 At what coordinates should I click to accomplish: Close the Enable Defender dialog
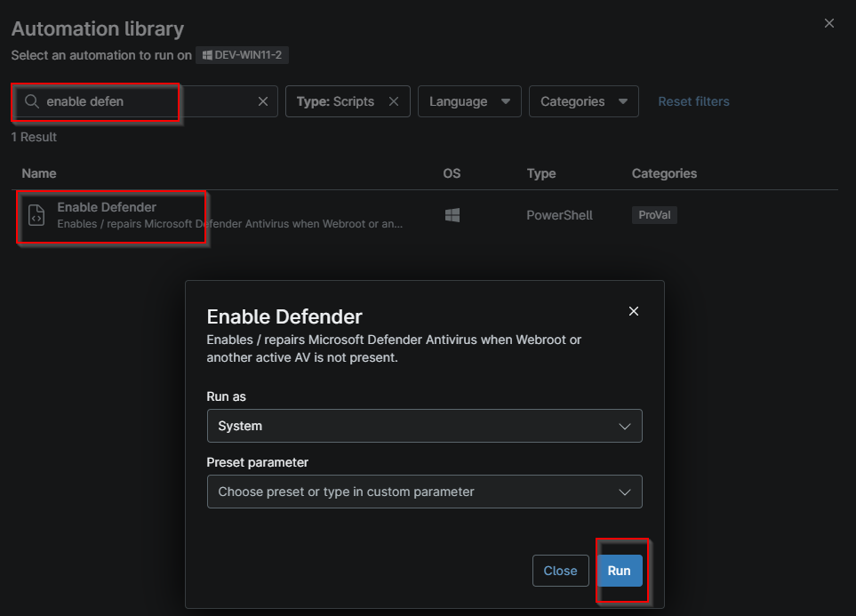pyautogui.click(x=633, y=311)
